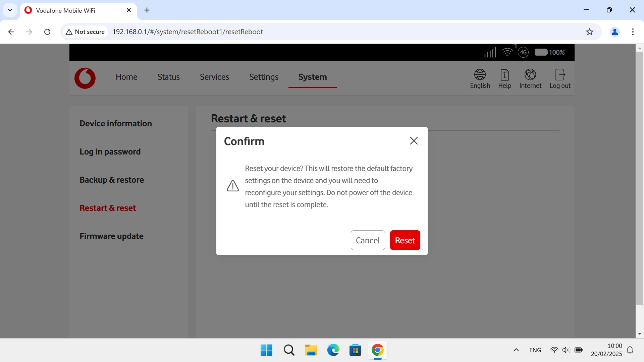Screen dimensions: 644x362
Task: Show hidden system tray icons
Action: coord(516,350)
